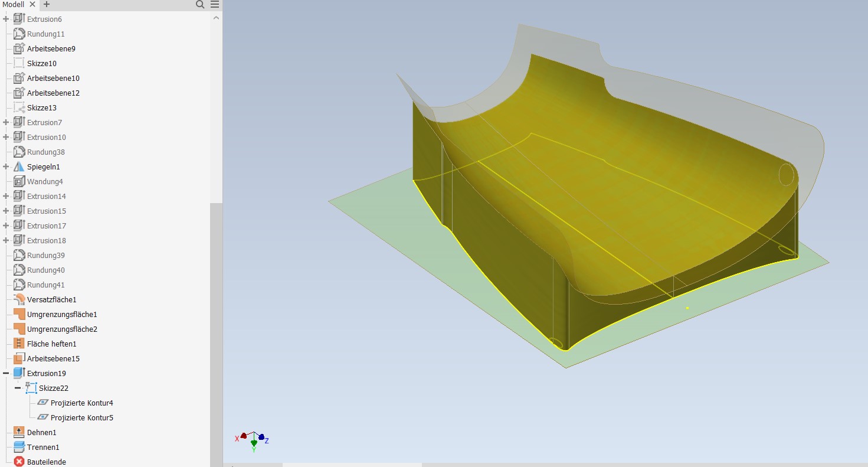Click the Extrusion6 feature icon
868x467 pixels.
click(x=19, y=19)
